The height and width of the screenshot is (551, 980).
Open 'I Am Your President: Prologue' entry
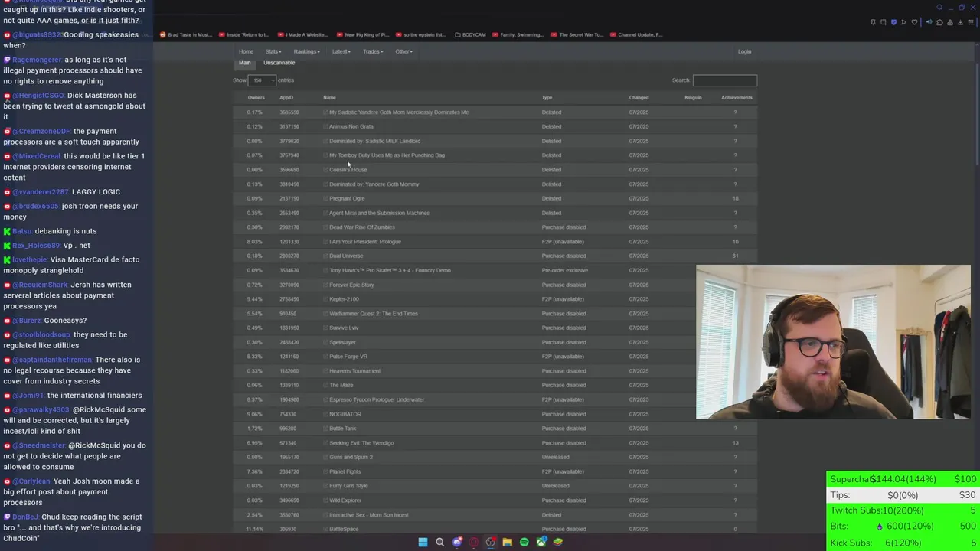[x=365, y=242]
